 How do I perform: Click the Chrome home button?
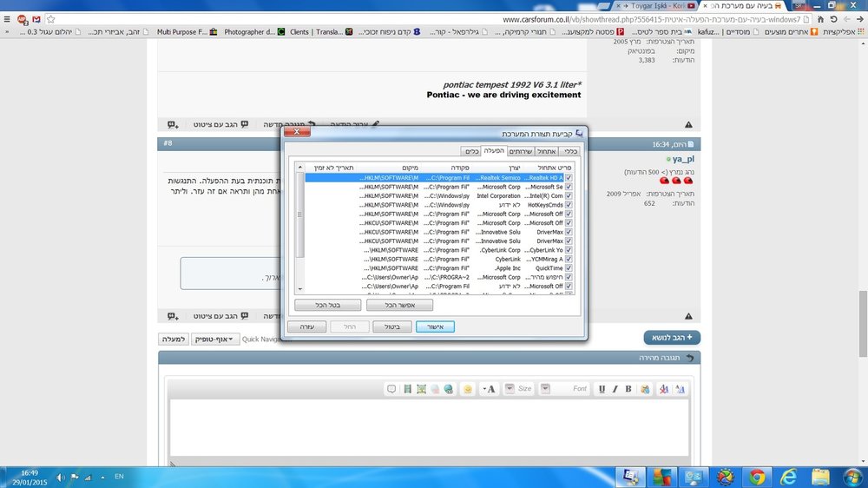820,19
